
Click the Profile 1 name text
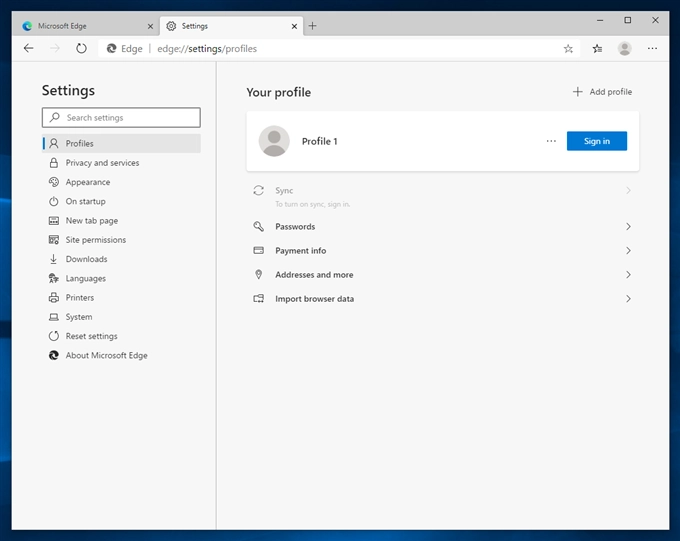point(320,141)
